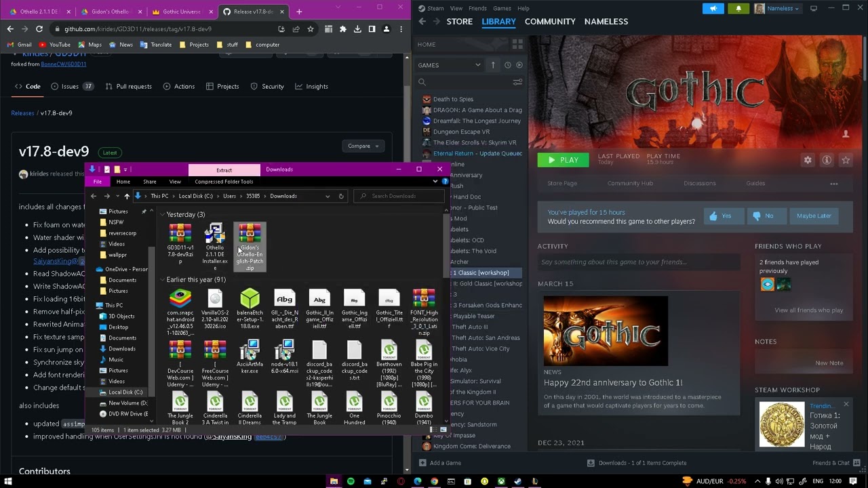This screenshot has height=488, width=868.
Task: Choose Maybe Later on recommendation prompt
Action: (814, 216)
